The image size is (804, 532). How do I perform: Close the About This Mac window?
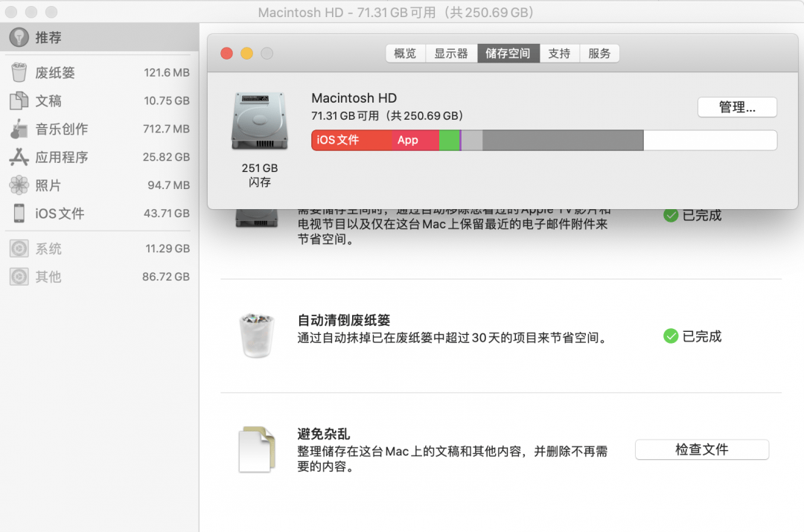coord(226,54)
